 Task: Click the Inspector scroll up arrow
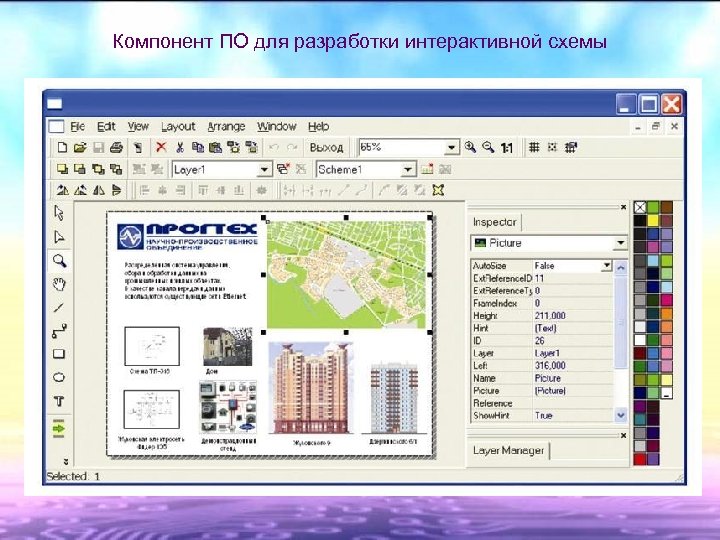tap(621, 267)
